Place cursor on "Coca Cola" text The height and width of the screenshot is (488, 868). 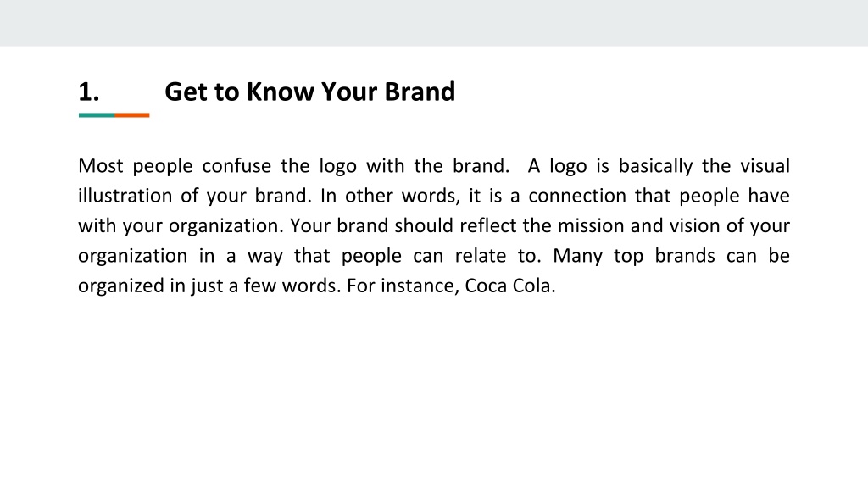coord(509,286)
